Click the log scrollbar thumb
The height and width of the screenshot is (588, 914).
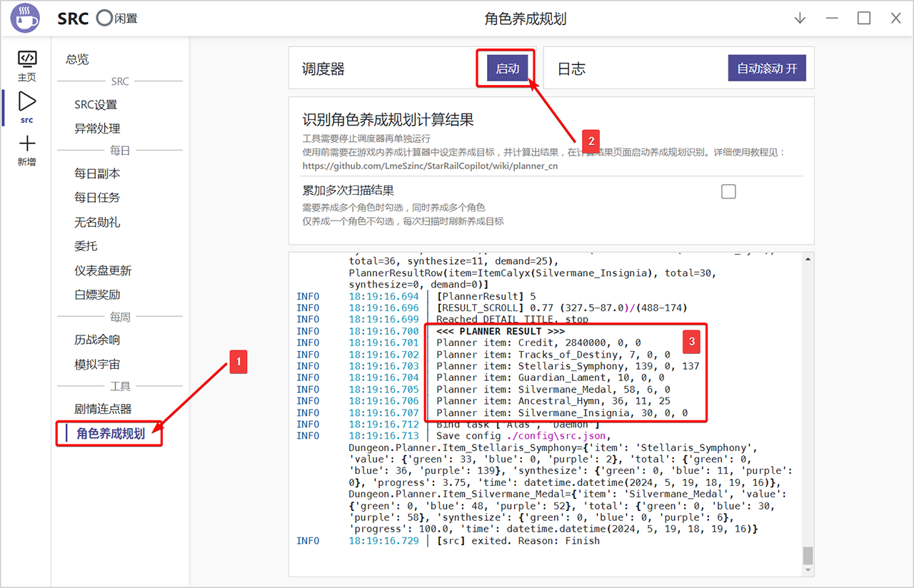coord(807,555)
